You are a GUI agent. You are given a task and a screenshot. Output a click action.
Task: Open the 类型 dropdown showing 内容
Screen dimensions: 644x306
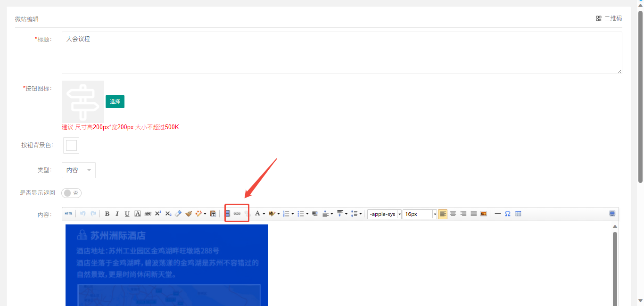click(79, 170)
